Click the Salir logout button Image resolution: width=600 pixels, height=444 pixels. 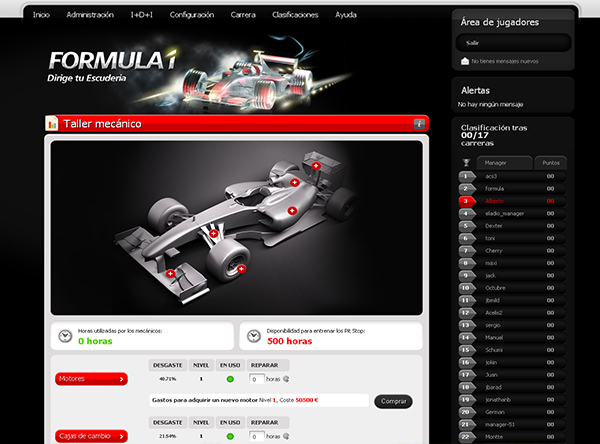tap(513, 43)
